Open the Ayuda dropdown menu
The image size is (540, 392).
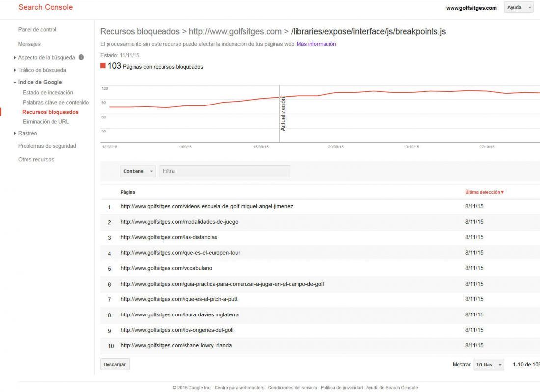click(518, 7)
